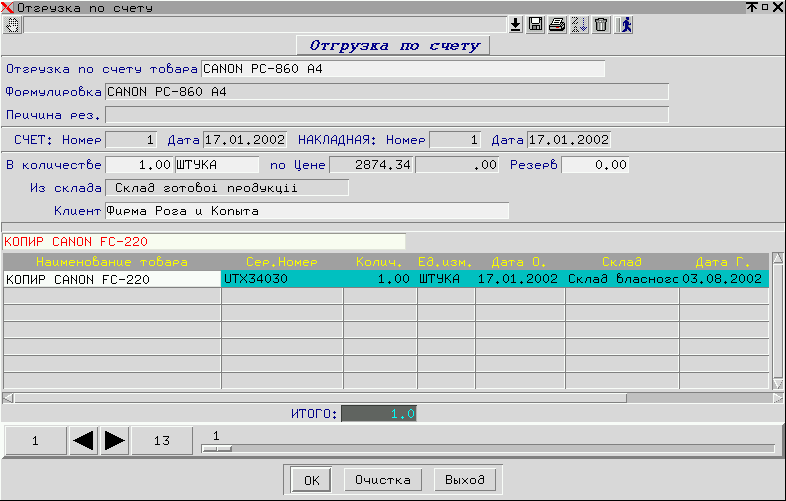786x501 pixels.
Task: Click the unit field showing ШТУКА
Action: coord(217,164)
